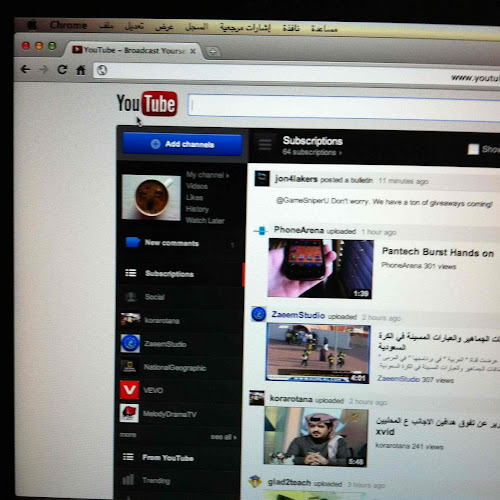Expand the 64 subscriptions link

[x=312, y=152]
